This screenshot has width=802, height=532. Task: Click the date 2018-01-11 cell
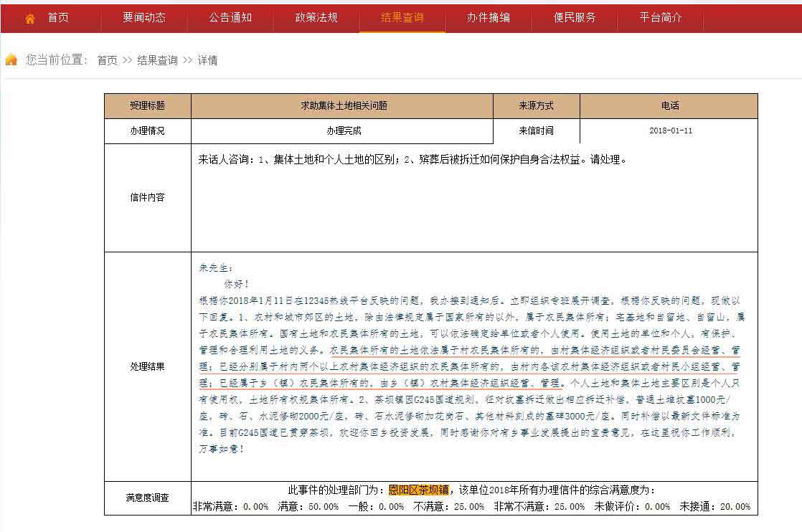point(670,131)
